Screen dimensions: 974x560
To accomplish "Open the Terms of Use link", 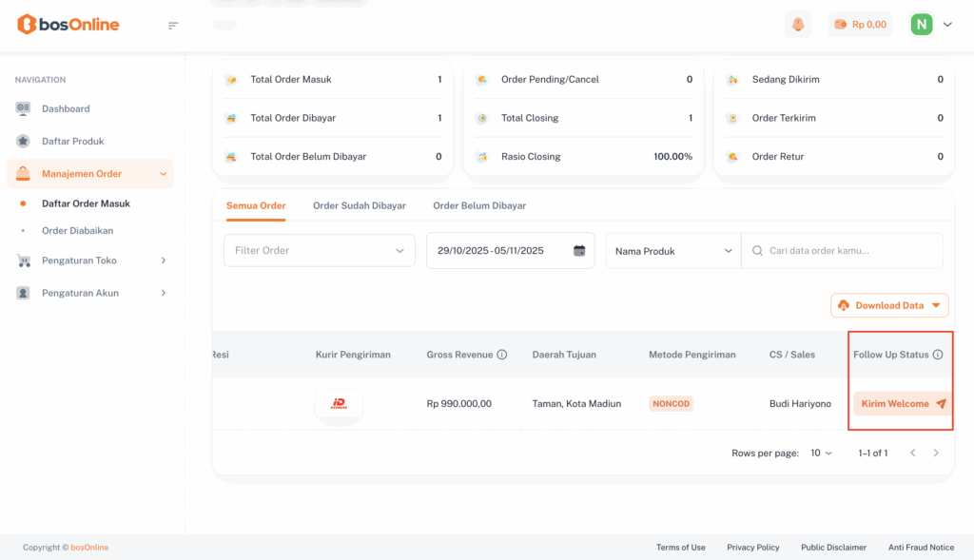I will click(x=681, y=548).
